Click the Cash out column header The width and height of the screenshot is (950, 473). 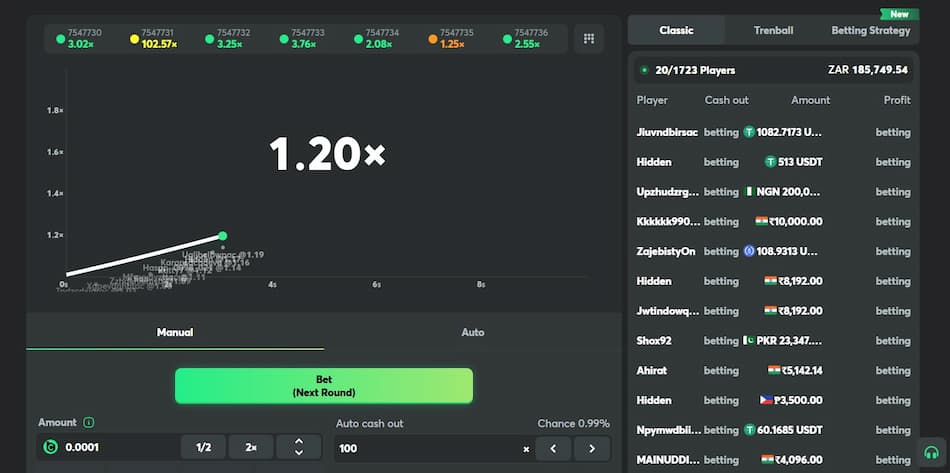726,100
